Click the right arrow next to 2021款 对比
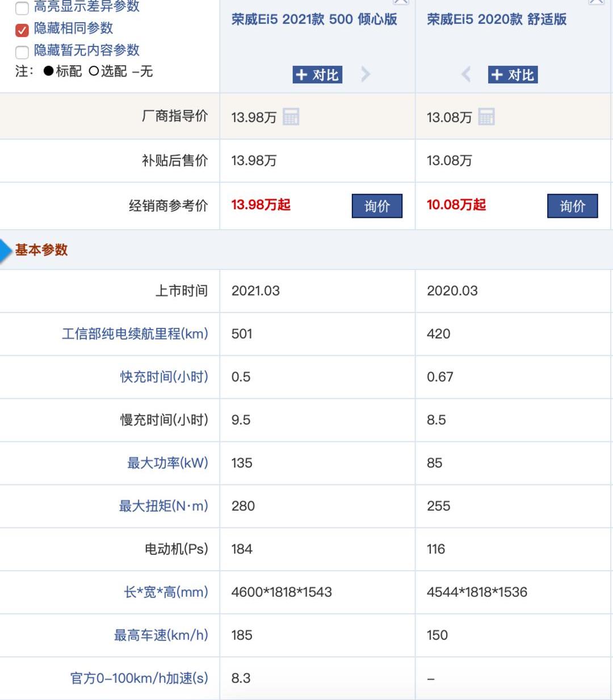This screenshot has height=700, width=613. 366,74
